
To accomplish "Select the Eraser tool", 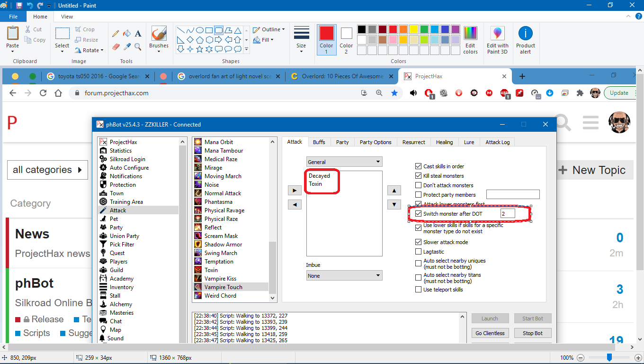I will point(116,46).
